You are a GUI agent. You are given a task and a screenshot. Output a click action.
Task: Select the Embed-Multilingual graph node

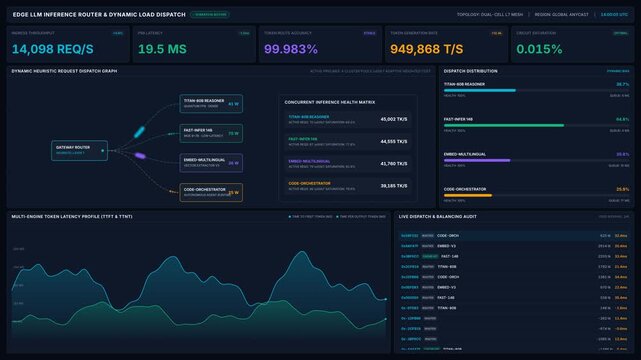tap(211, 163)
